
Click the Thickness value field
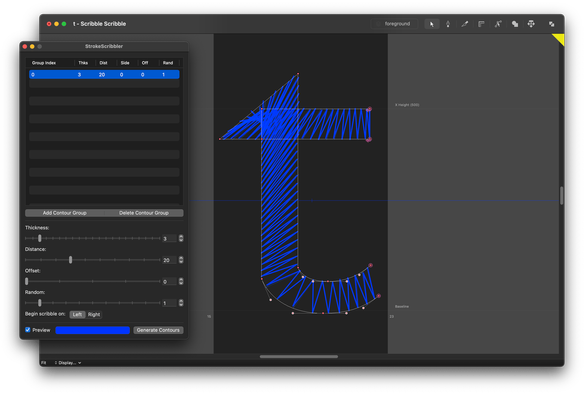point(169,238)
